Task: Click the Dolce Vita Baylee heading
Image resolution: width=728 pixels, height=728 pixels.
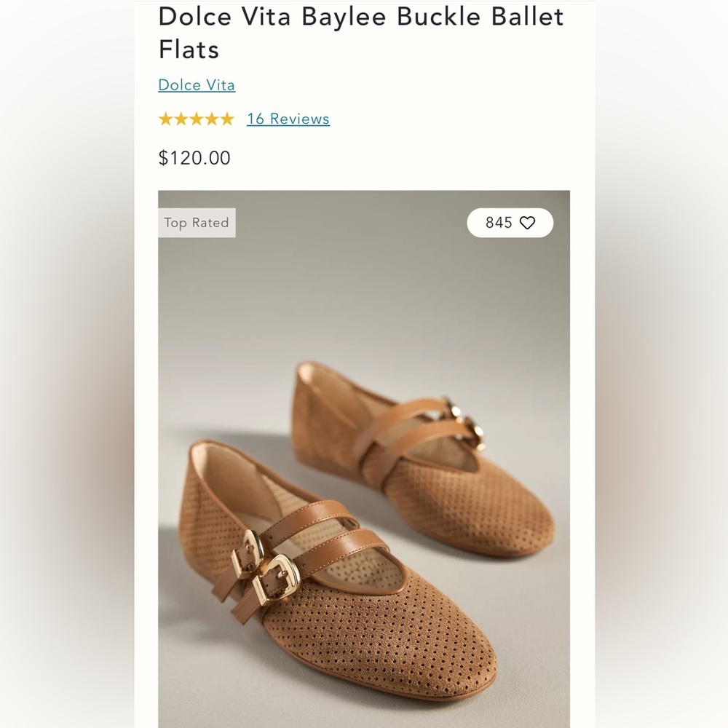Action: pos(360,33)
